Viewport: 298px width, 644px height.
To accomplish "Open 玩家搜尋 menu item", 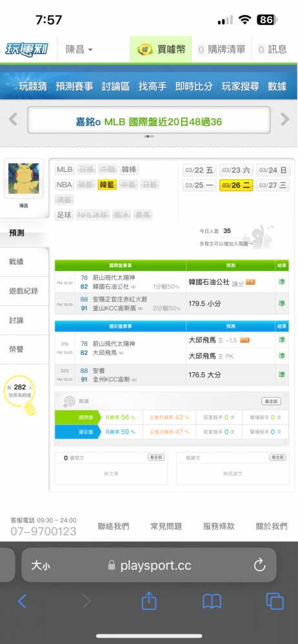I will [x=241, y=86].
